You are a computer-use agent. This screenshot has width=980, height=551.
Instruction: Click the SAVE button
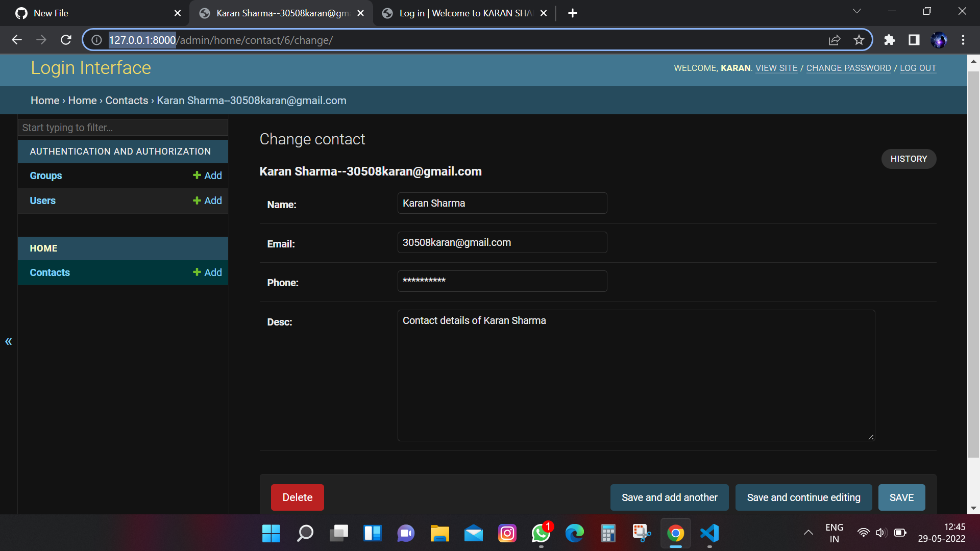(901, 497)
